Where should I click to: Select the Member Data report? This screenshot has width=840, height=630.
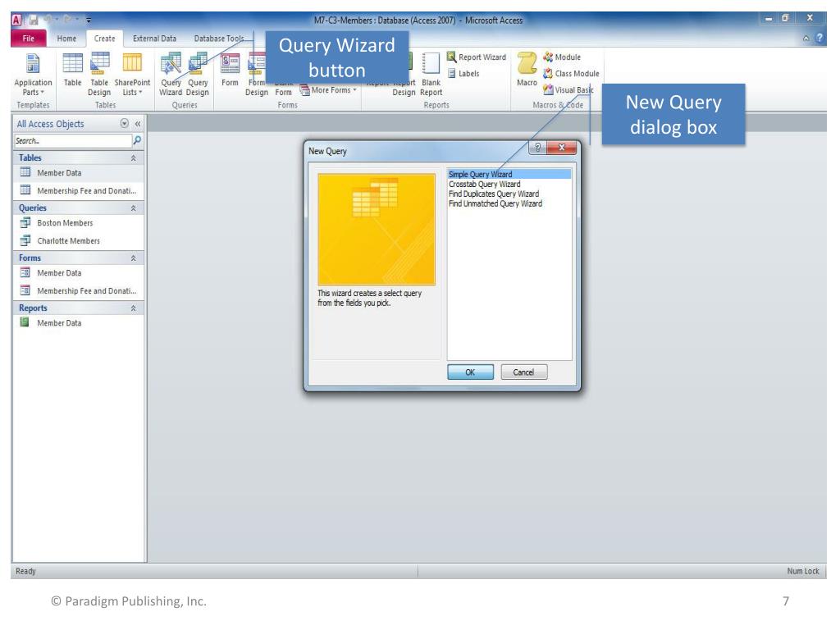coord(78,323)
